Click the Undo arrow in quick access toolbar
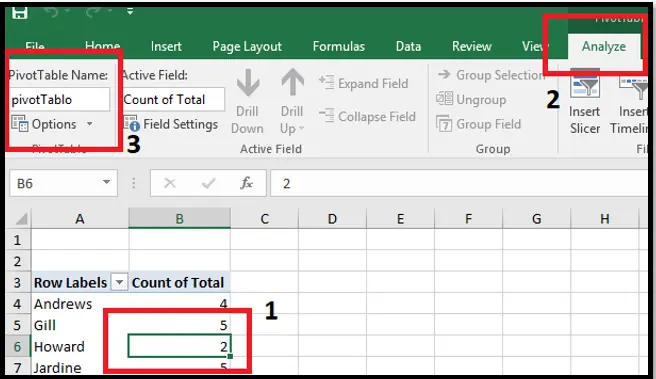This screenshot has height=379, width=656. pos(51,13)
